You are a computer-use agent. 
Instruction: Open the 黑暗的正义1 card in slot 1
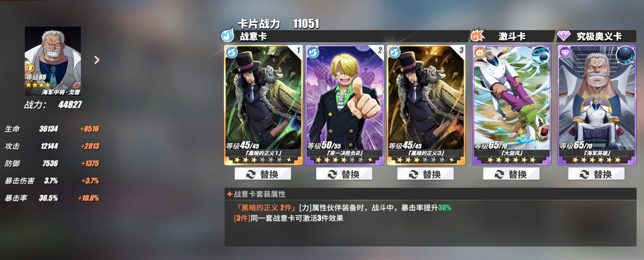tap(263, 105)
